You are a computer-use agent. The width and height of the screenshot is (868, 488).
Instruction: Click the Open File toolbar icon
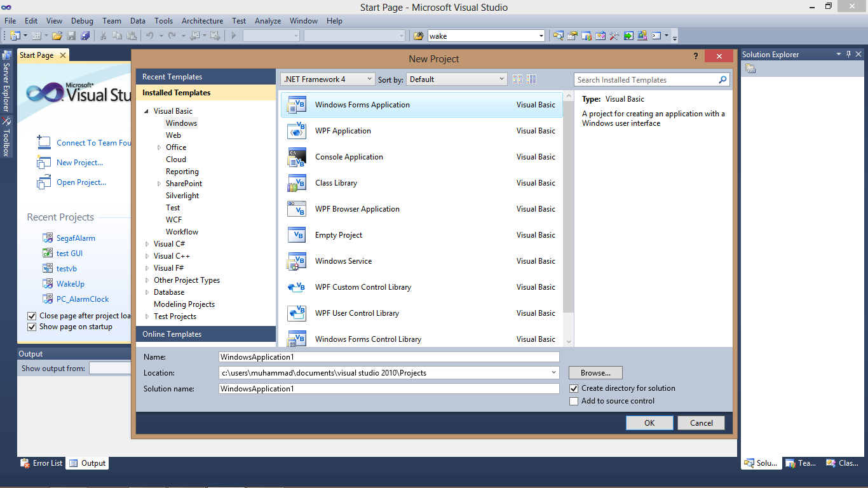point(57,36)
